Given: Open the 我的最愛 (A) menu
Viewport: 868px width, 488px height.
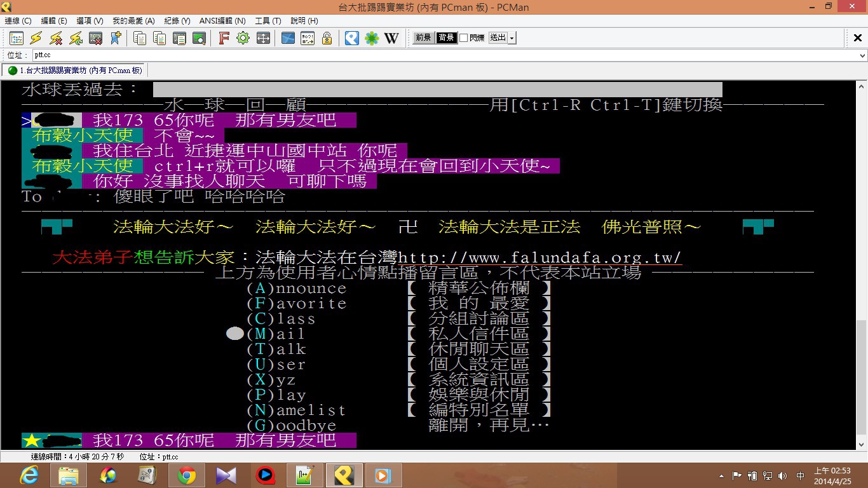Looking at the screenshot, I should pyautogui.click(x=133, y=21).
